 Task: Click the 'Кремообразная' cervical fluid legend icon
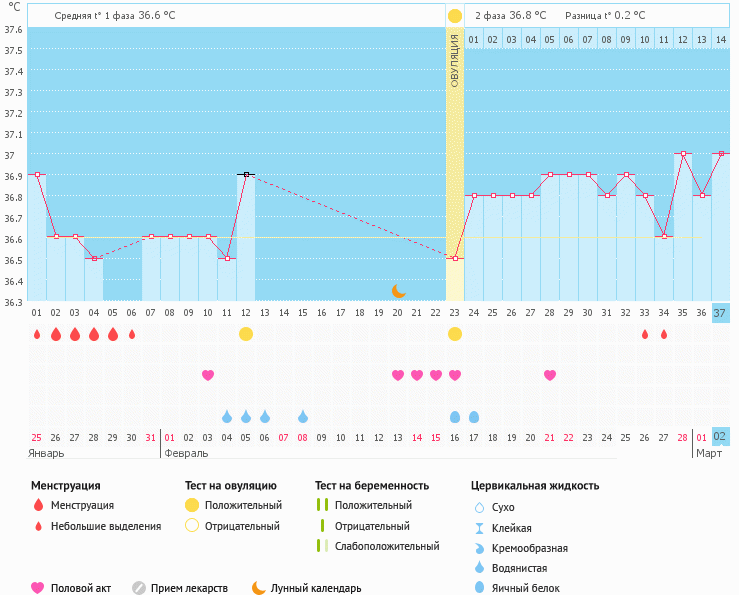coord(480,548)
